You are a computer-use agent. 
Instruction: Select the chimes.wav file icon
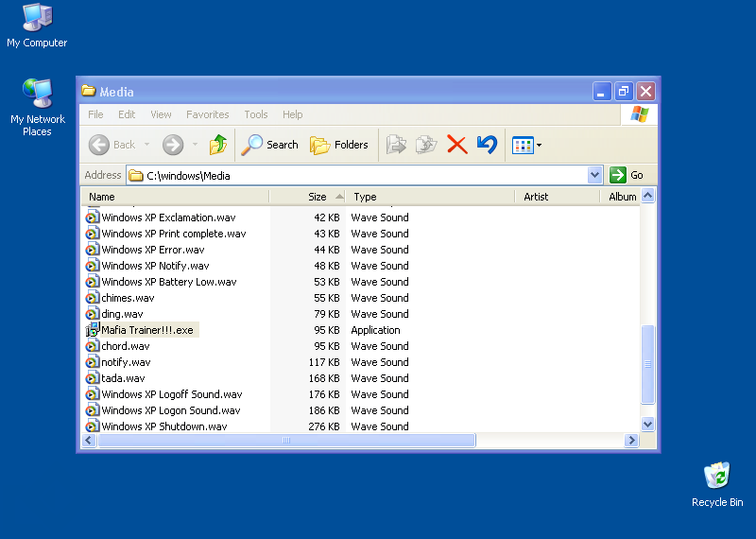click(93, 298)
